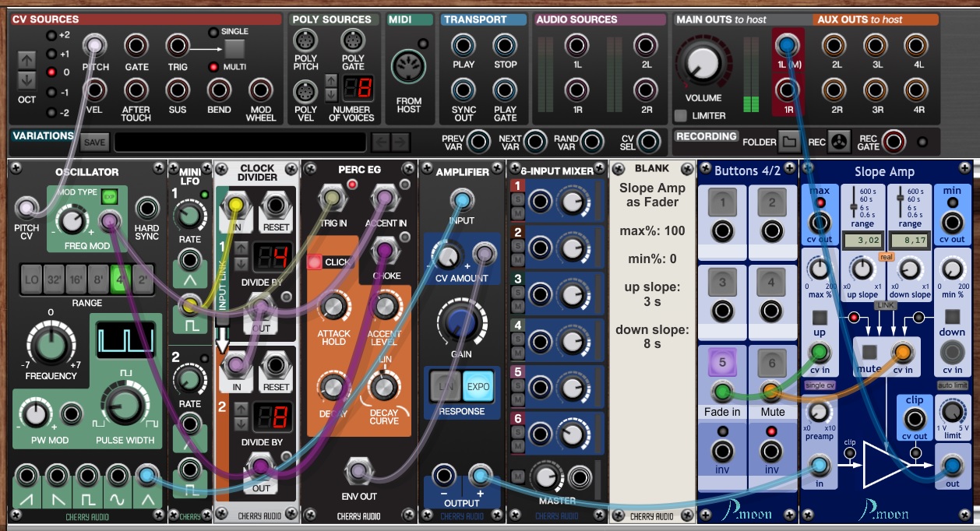Click the REC reel icon button
Screen dimensions: 980x531
coord(838,142)
